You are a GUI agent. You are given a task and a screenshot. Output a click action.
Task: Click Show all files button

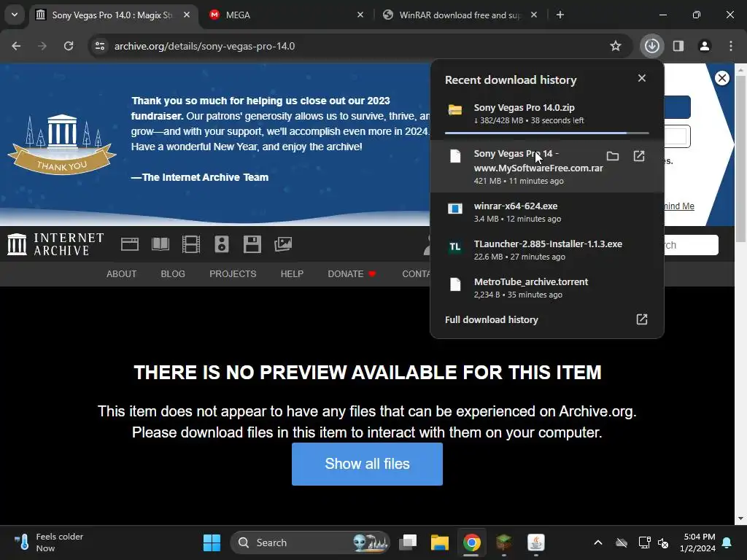click(x=368, y=464)
